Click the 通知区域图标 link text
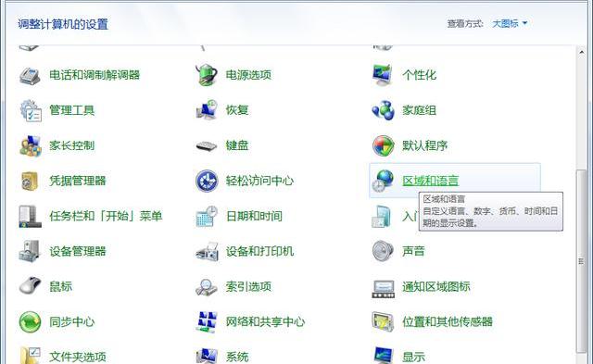This screenshot has height=364, width=593. [436, 287]
